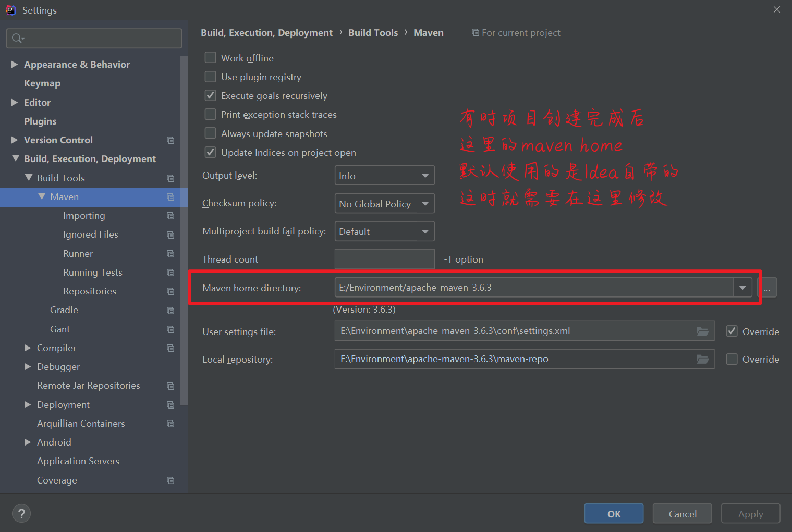Click project-level icon beside Version Control

click(x=170, y=140)
